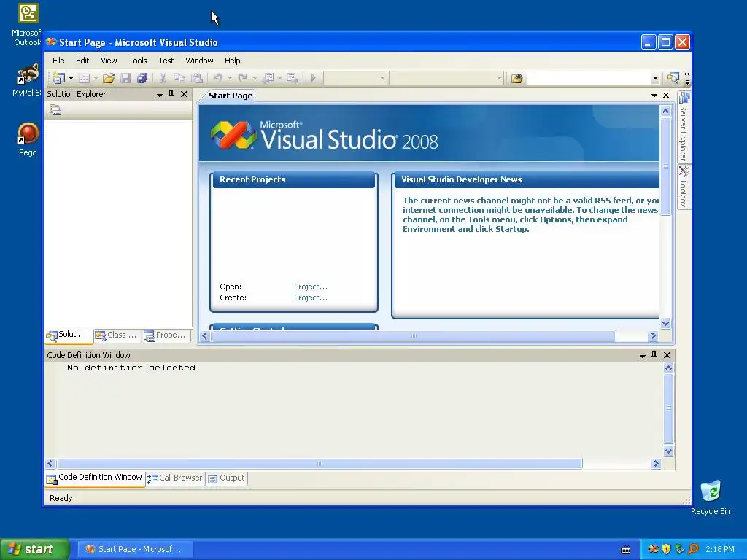
Task: Open the Help menu
Action: [x=233, y=61]
